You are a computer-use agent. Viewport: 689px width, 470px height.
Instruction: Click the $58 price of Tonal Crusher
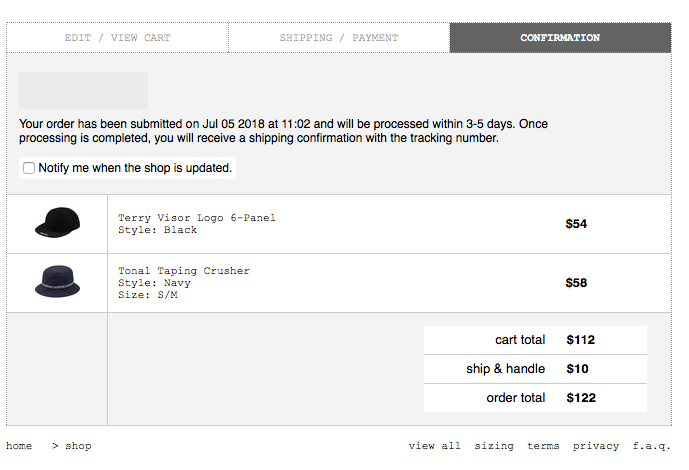576,282
